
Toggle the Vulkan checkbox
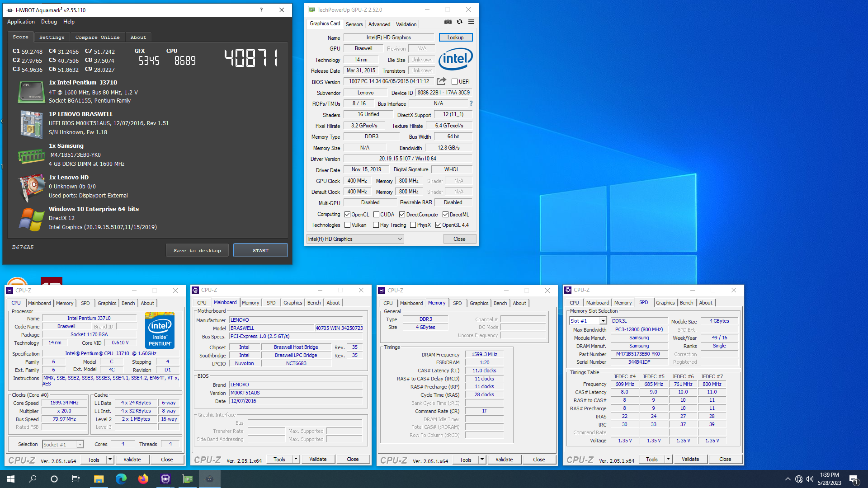[x=347, y=225]
